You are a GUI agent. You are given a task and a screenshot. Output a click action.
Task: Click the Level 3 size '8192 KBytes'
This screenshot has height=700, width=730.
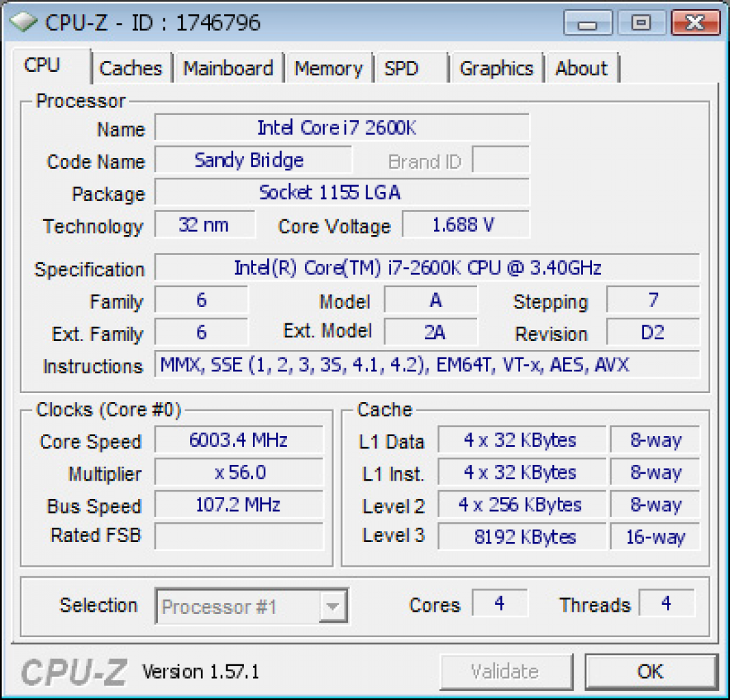click(522, 537)
